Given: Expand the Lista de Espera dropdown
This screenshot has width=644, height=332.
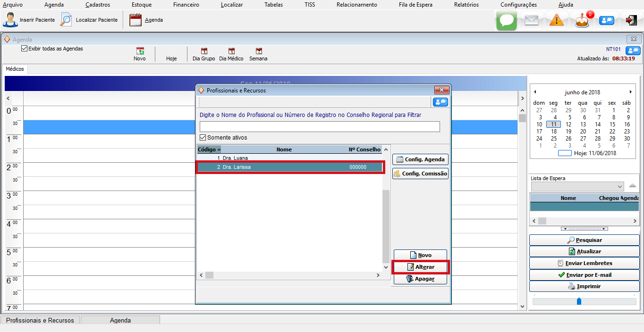Looking at the screenshot, I should click(x=620, y=186).
